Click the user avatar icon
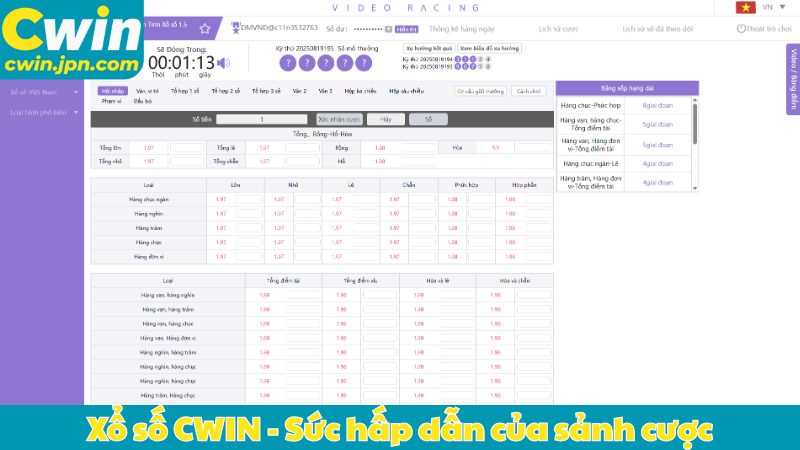Screen dimensions: 800x450 tap(235, 28)
